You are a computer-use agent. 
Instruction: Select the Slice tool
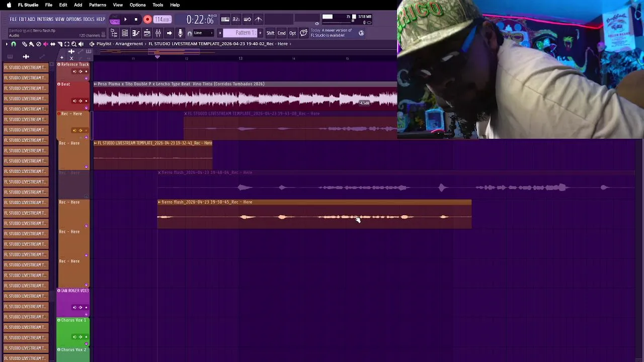(x=59, y=44)
